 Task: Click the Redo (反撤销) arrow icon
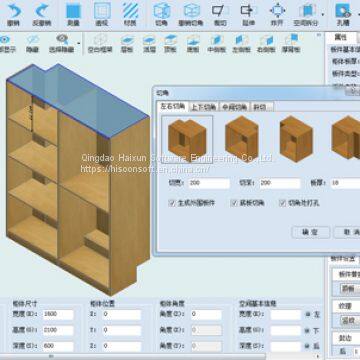click(x=42, y=11)
